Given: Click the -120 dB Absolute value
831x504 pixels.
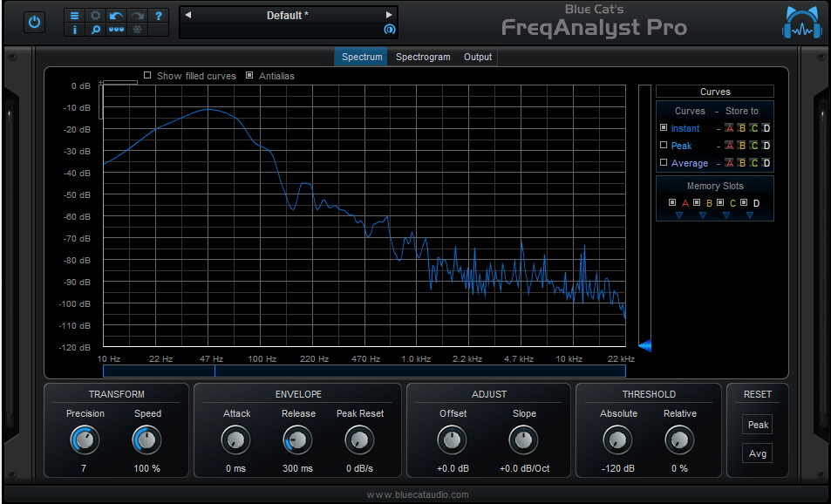Looking at the screenshot, I should pos(618,468).
